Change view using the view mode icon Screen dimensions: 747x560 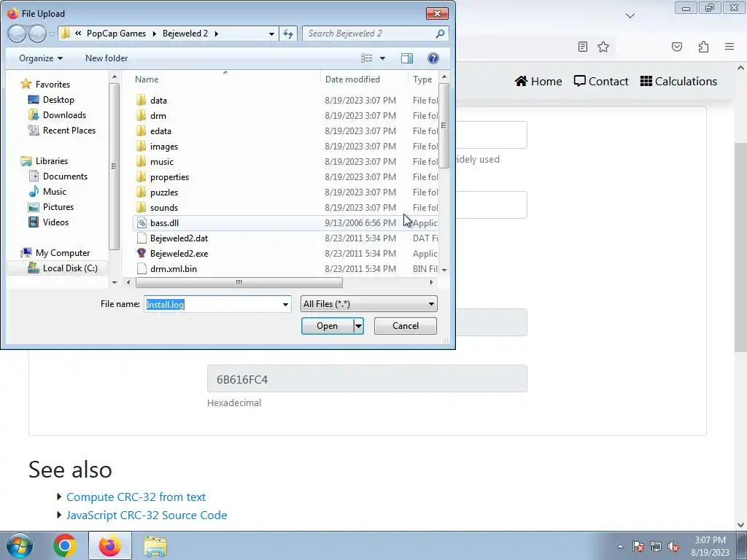367,58
